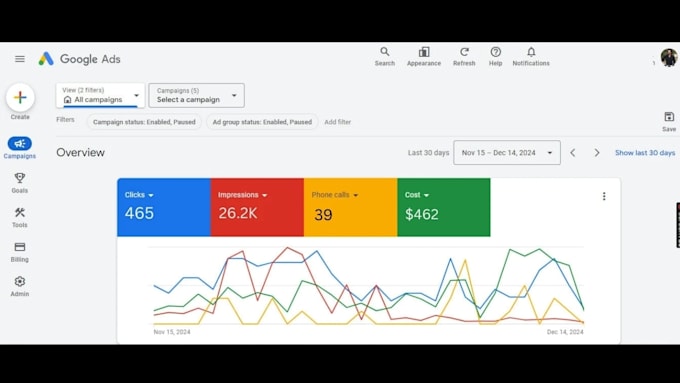This screenshot has width=680, height=383.
Task: Click the $462 cost value
Action: 422,214
